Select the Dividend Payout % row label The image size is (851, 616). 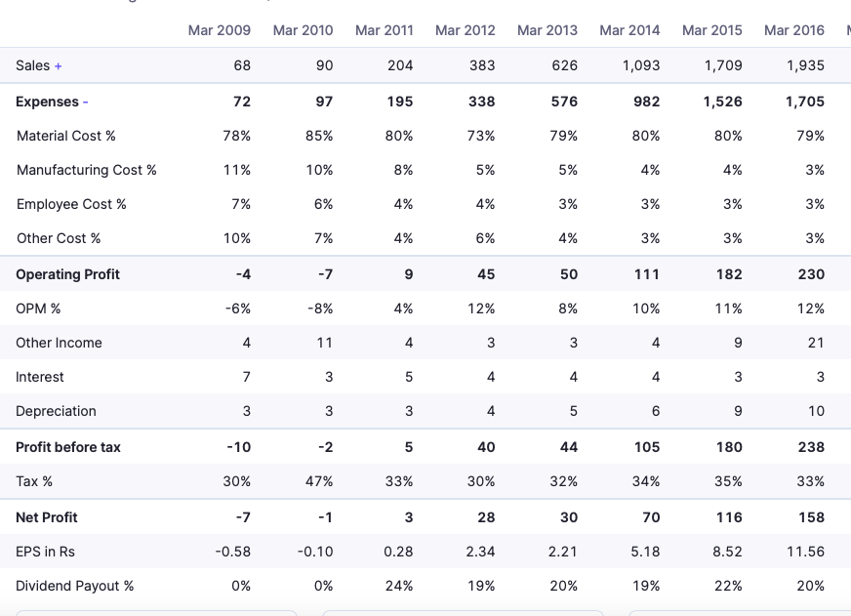75,586
